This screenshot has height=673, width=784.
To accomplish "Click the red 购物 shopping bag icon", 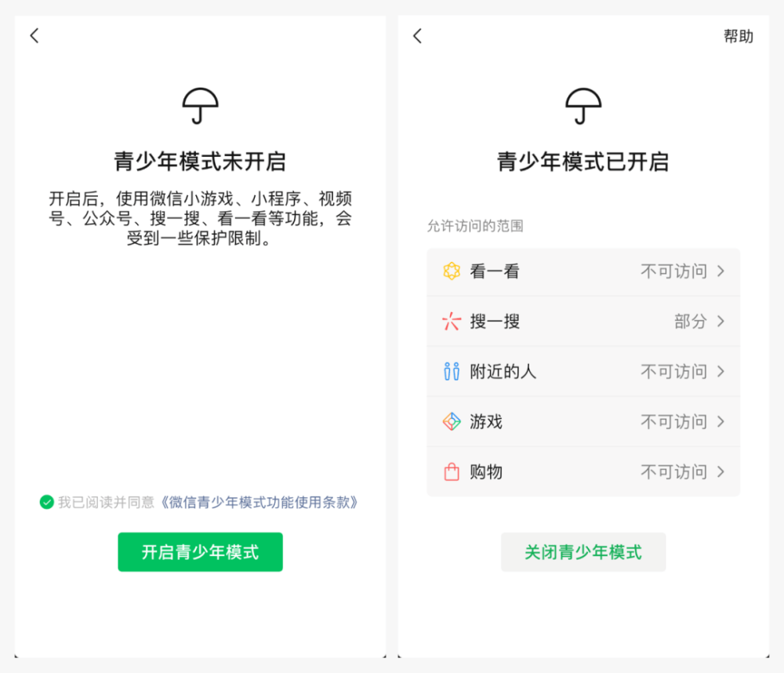I will [x=452, y=471].
